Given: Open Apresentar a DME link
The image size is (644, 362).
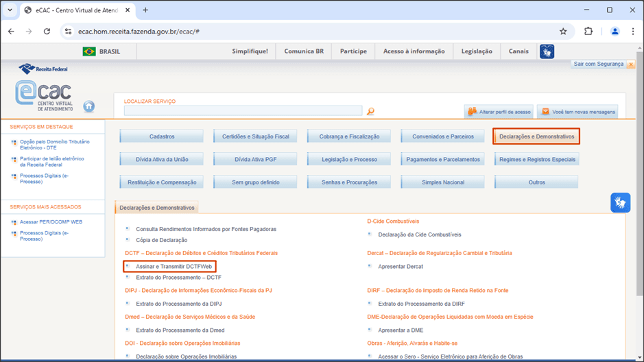Looking at the screenshot, I should point(401,330).
